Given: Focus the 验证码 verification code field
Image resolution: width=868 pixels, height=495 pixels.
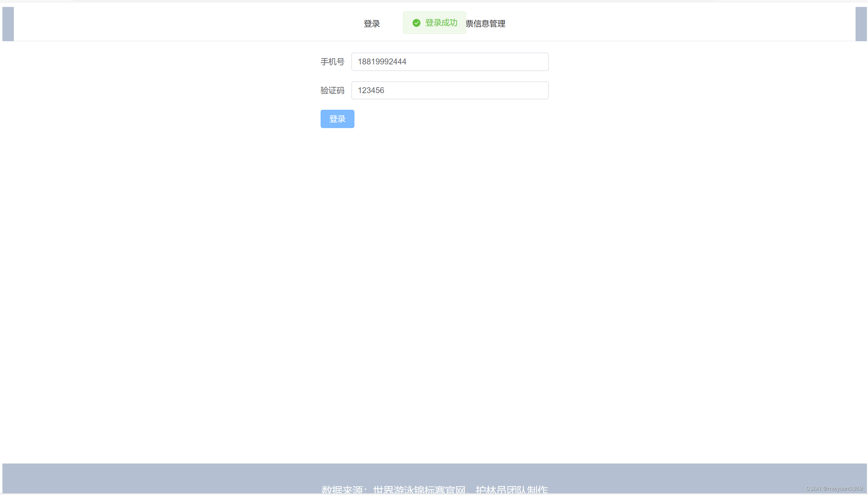Looking at the screenshot, I should click(450, 90).
